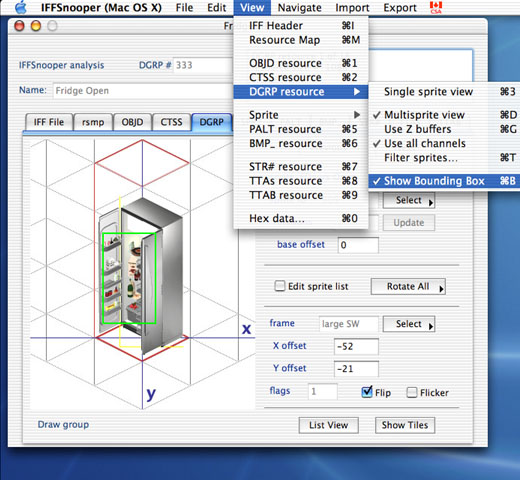520x480 pixels.
Task: Choose Filter sprites in submenu
Action: tap(444, 158)
